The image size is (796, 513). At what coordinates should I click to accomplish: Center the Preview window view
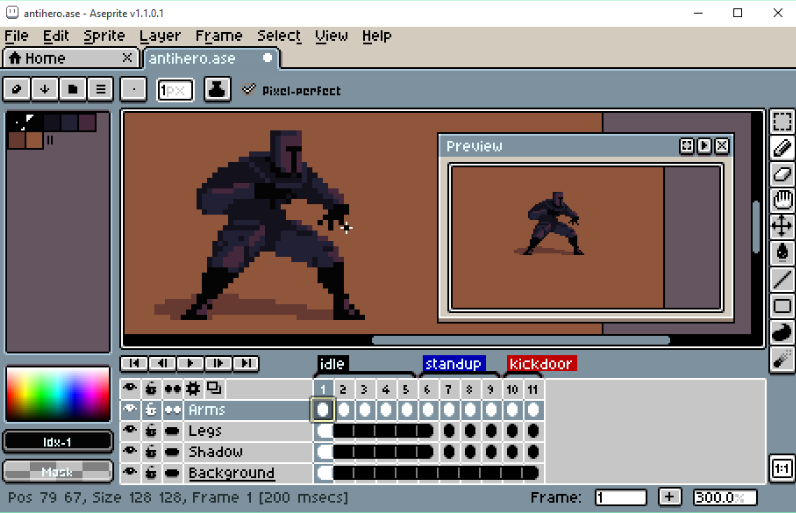(x=686, y=146)
